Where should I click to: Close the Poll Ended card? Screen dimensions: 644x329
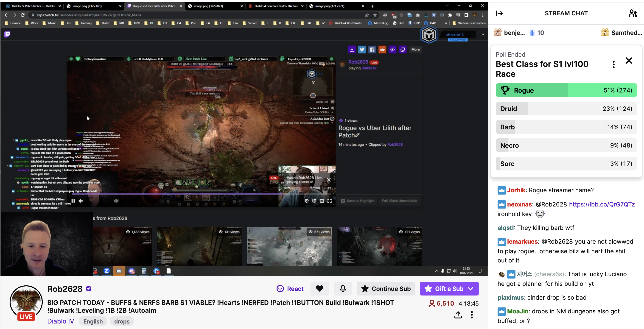tap(628, 61)
